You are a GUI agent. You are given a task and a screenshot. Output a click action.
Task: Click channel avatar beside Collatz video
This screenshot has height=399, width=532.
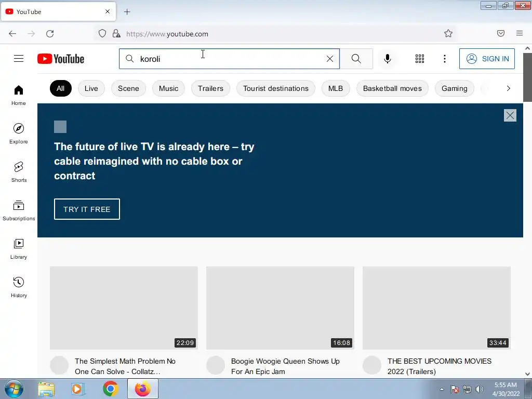(x=59, y=365)
